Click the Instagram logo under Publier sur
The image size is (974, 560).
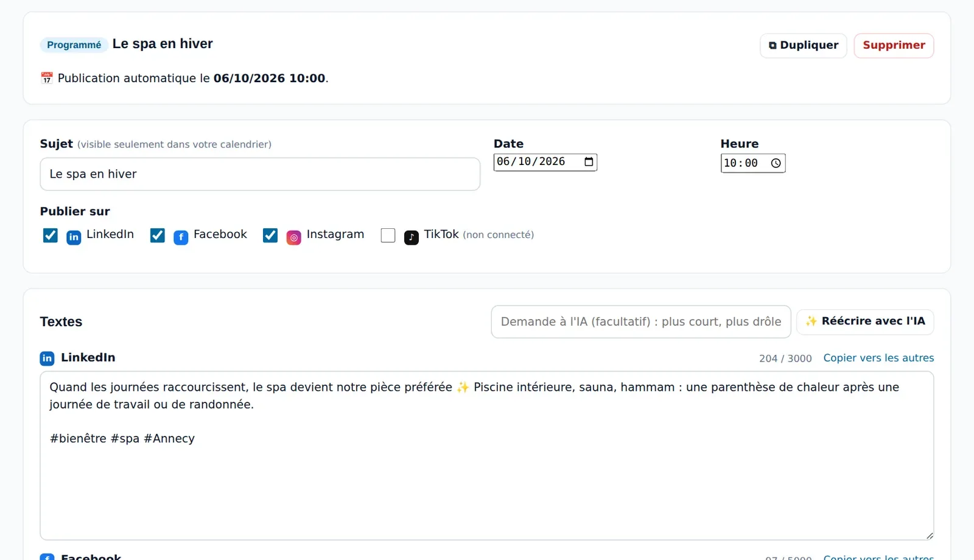(294, 237)
